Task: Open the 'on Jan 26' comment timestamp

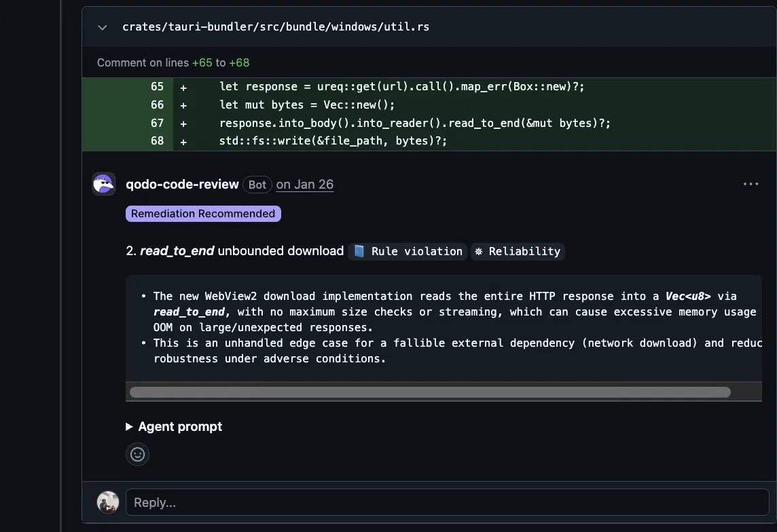Action: click(305, 185)
